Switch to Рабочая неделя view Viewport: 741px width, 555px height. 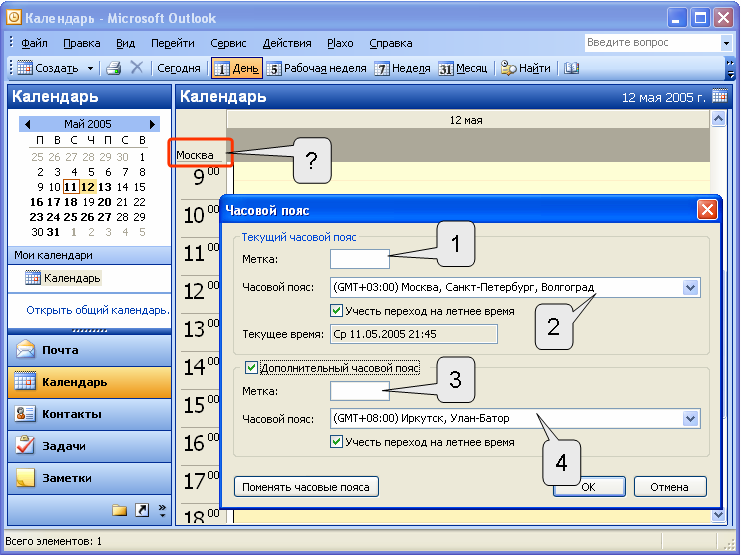point(317,69)
